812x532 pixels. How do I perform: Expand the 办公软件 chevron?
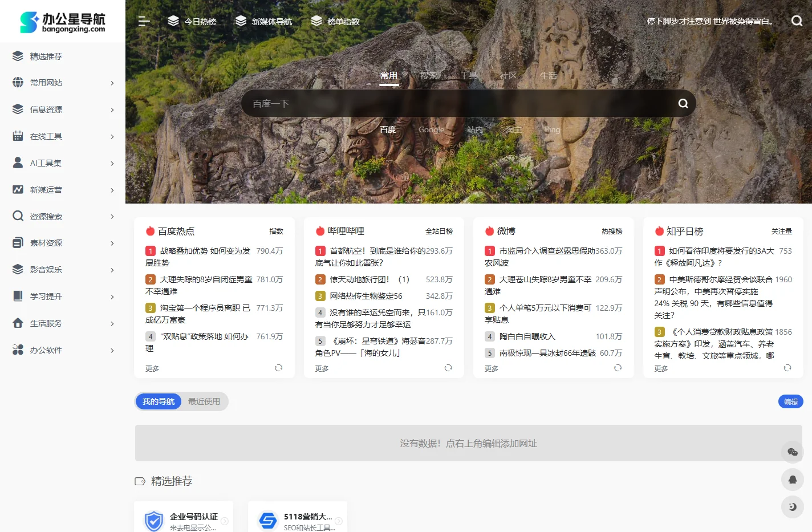point(112,350)
